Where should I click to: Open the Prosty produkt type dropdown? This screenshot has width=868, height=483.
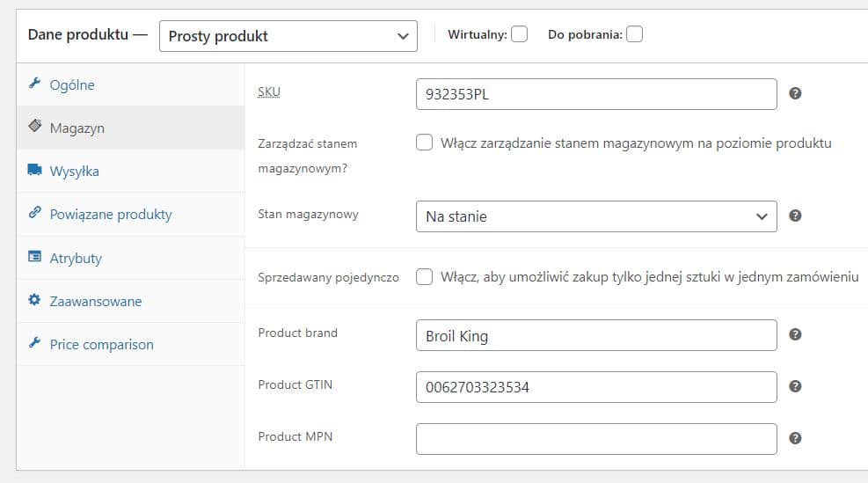click(x=288, y=36)
